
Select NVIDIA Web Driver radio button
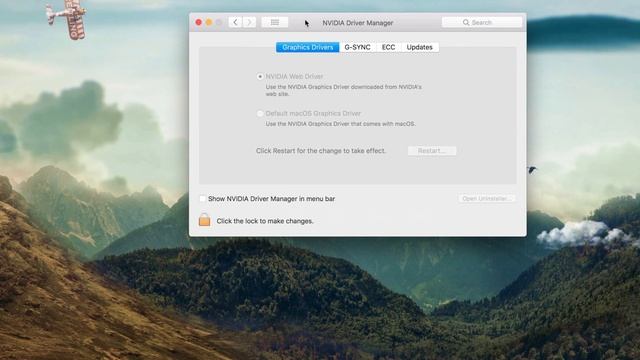260,76
